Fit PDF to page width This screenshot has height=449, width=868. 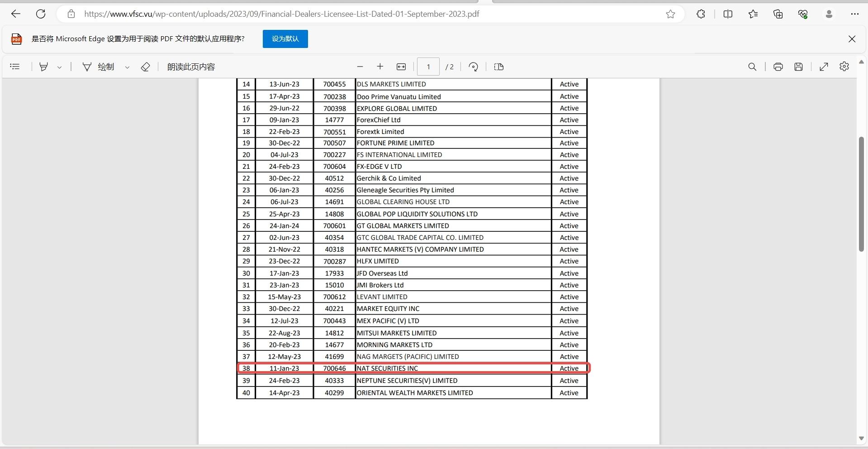coord(401,67)
